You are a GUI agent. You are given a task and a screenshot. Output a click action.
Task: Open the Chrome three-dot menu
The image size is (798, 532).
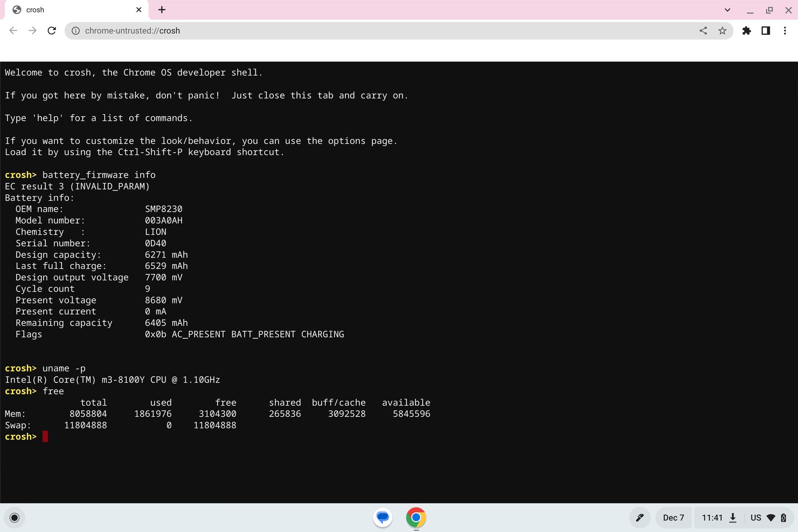[x=785, y=31]
